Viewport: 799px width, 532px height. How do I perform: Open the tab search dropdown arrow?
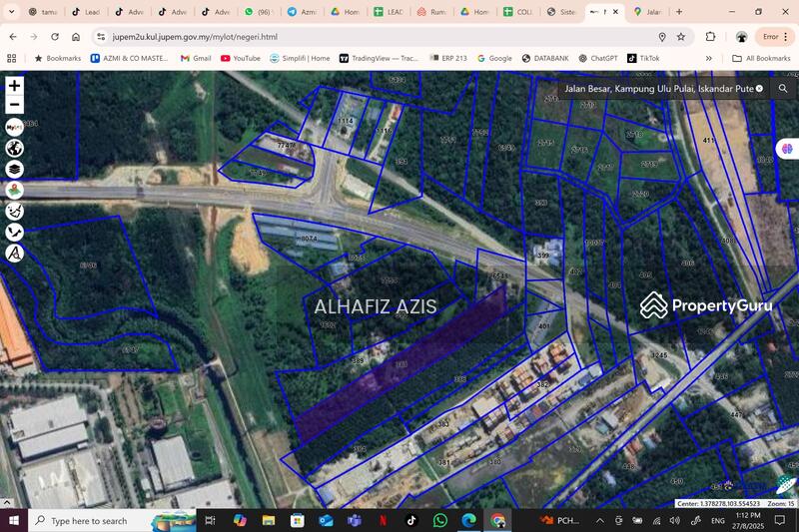pos(11,12)
